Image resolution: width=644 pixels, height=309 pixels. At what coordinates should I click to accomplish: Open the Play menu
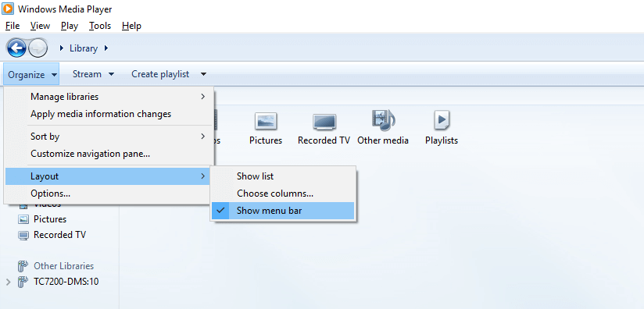click(70, 26)
